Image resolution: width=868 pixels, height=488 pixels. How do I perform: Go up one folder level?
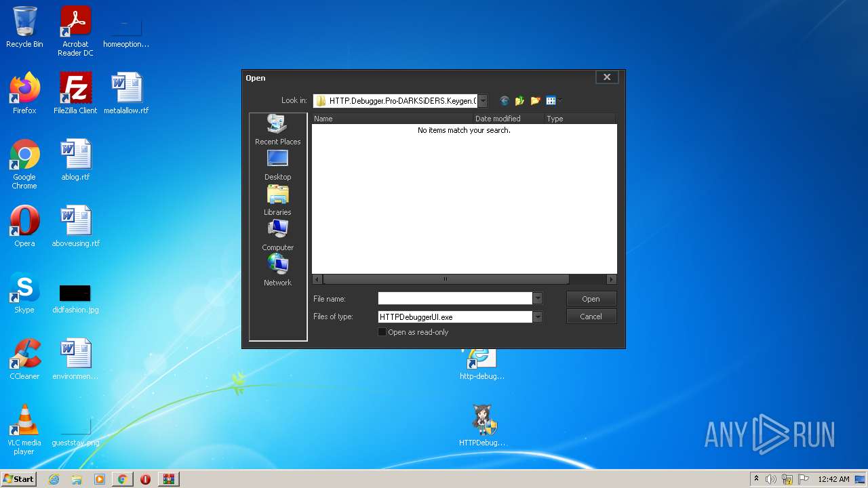click(520, 101)
